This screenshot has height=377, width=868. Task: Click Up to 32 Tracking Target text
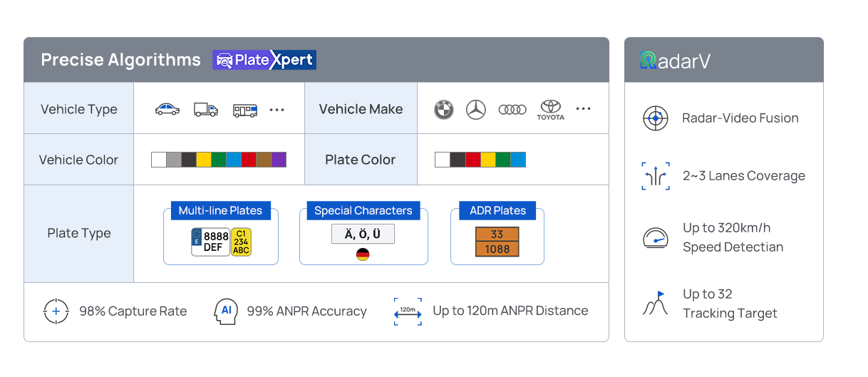pyautogui.click(x=730, y=304)
